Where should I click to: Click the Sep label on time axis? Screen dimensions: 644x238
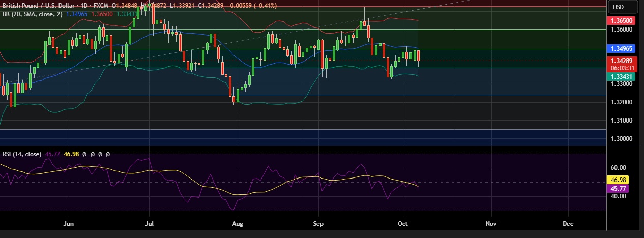point(318,223)
